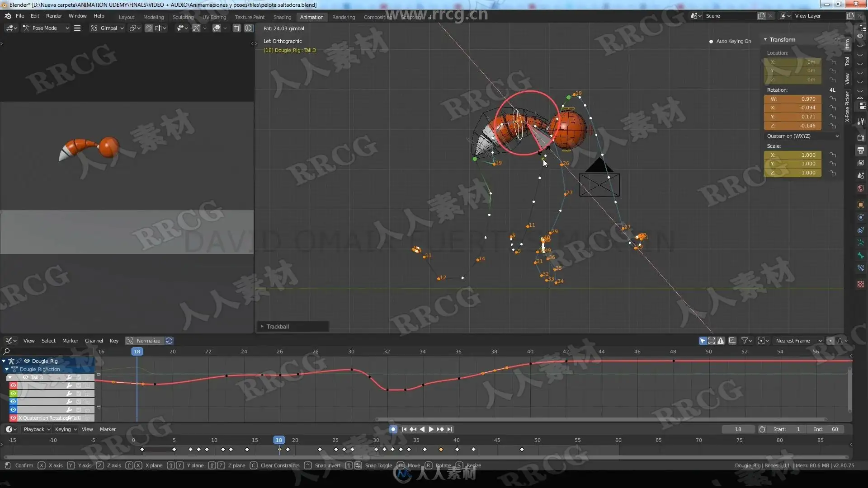Toggle Dougie_Rig channel visibility eye
This screenshot has height=488, width=868.
(27, 361)
